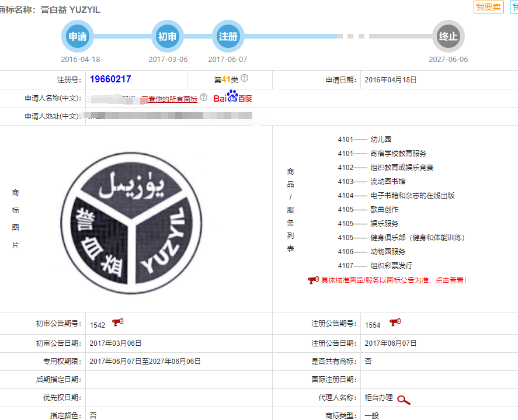Screen dimensions: 518x420
Task: Click the 初审公告期号 value 1542
Action: [98, 325]
